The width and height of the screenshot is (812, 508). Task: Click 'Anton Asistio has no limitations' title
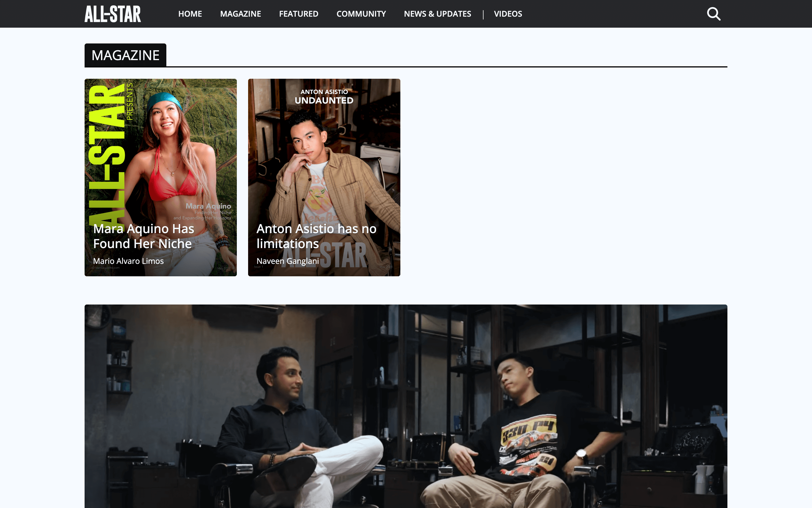(x=316, y=236)
